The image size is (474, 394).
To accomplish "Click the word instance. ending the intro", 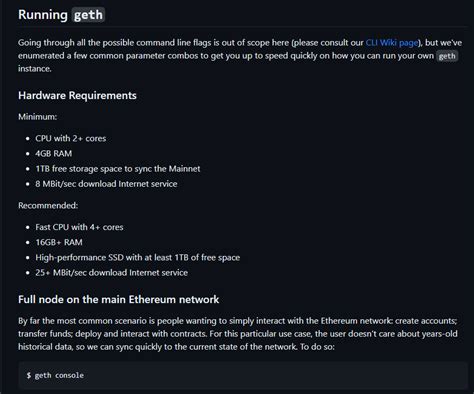I will click(x=35, y=69).
